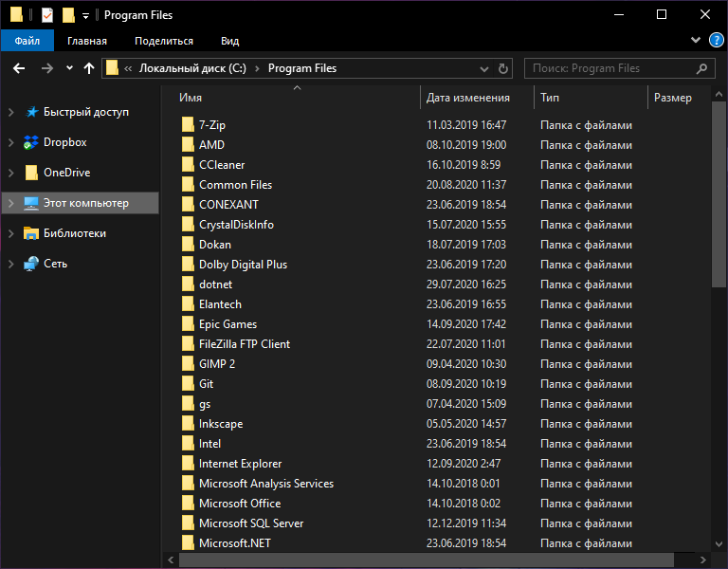Open the address bar history dropdown
Viewport: 728px width, 569px height.
(x=484, y=69)
